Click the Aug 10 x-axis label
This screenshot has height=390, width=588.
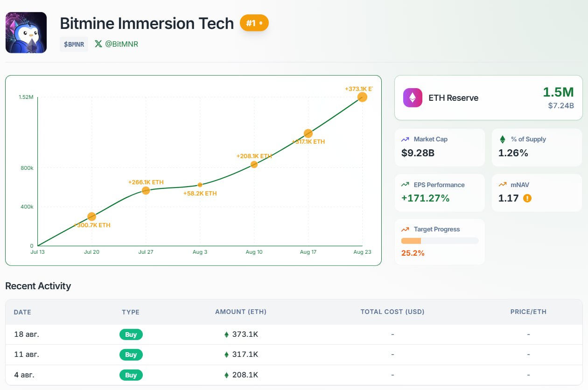point(254,252)
